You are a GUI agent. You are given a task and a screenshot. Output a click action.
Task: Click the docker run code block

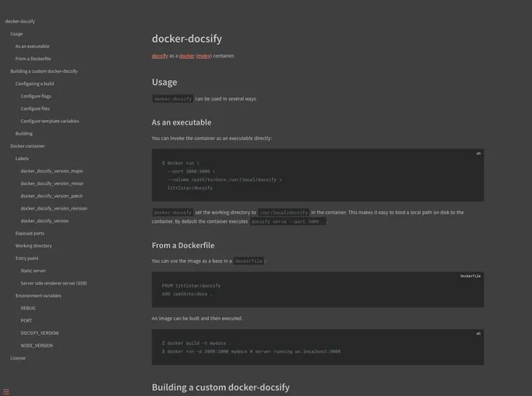click(318, 175)
